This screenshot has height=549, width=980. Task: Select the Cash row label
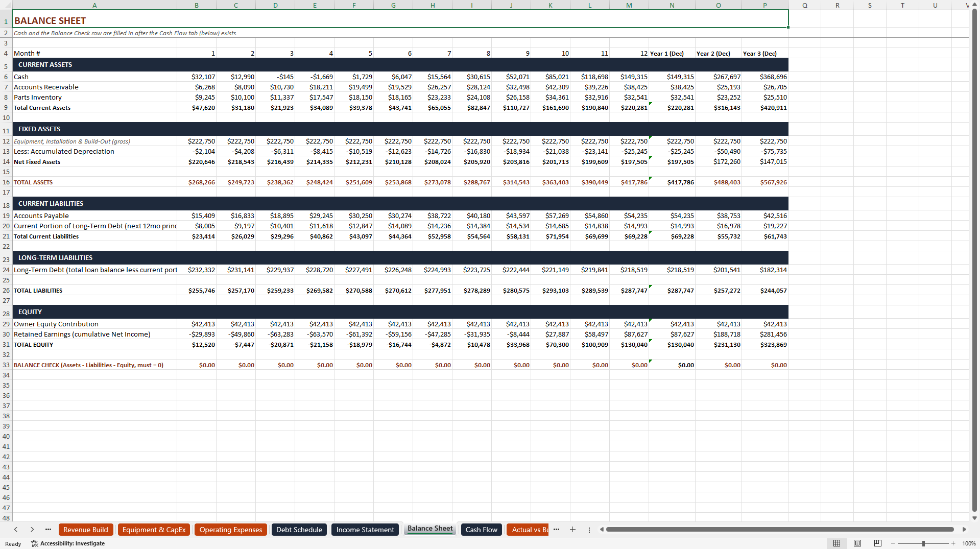click(94, 77)
